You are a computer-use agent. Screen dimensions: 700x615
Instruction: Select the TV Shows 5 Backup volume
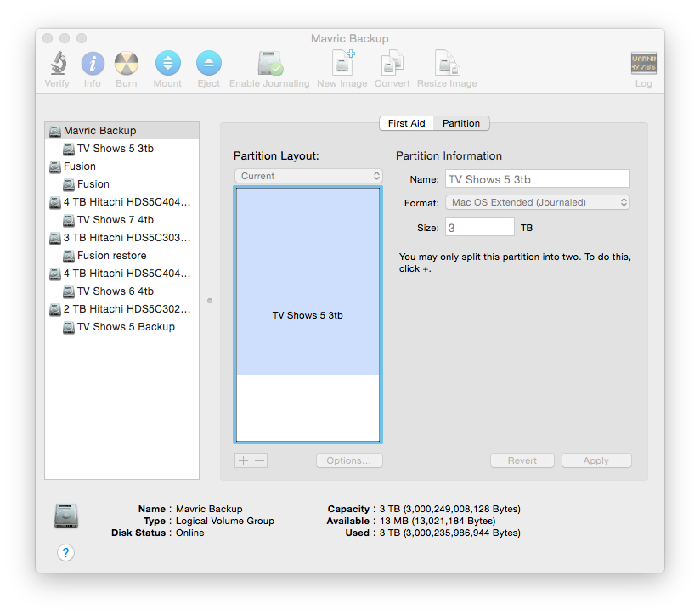121,327
